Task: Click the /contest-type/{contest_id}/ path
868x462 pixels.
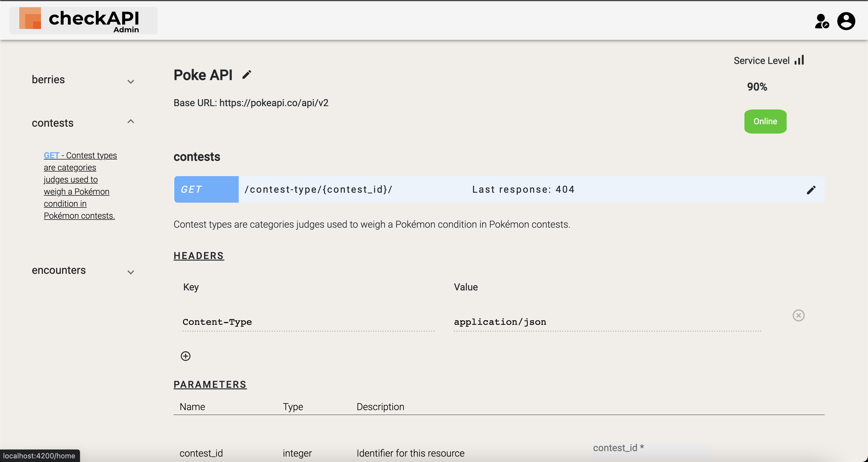Action: click(x=319, y=189)
